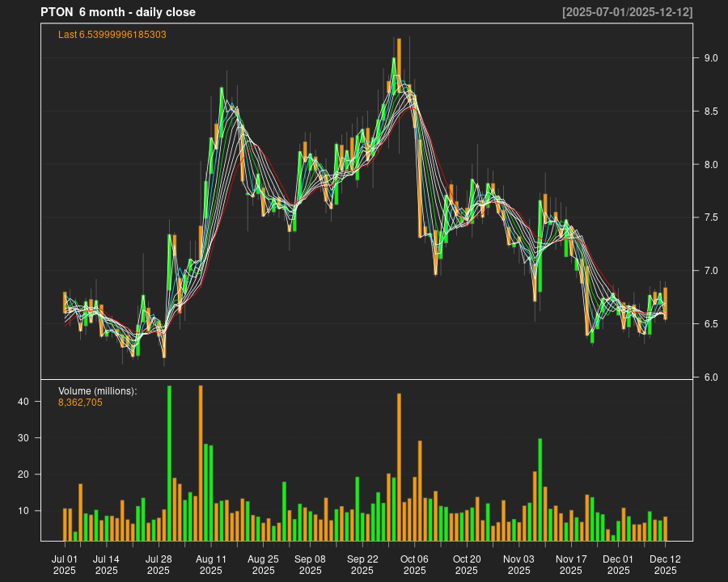Select the Aug 11 2025 date tick
Viewport: 728px width, 582px height.
click(211, 564)
